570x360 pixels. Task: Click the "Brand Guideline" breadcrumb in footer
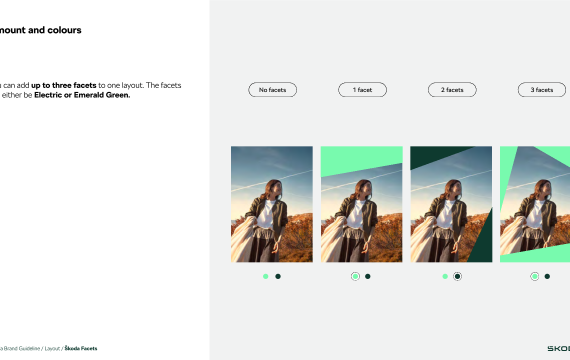(22, 348)
